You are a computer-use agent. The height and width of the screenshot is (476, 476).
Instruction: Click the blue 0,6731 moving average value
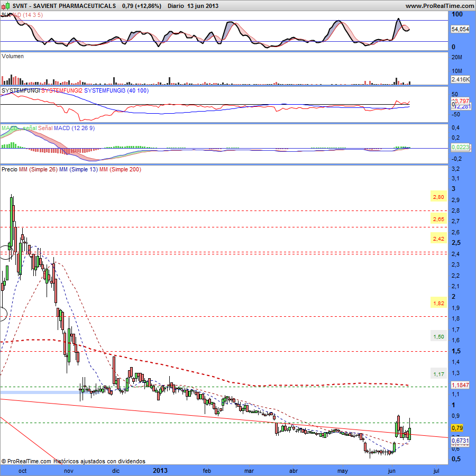(460, 441)
